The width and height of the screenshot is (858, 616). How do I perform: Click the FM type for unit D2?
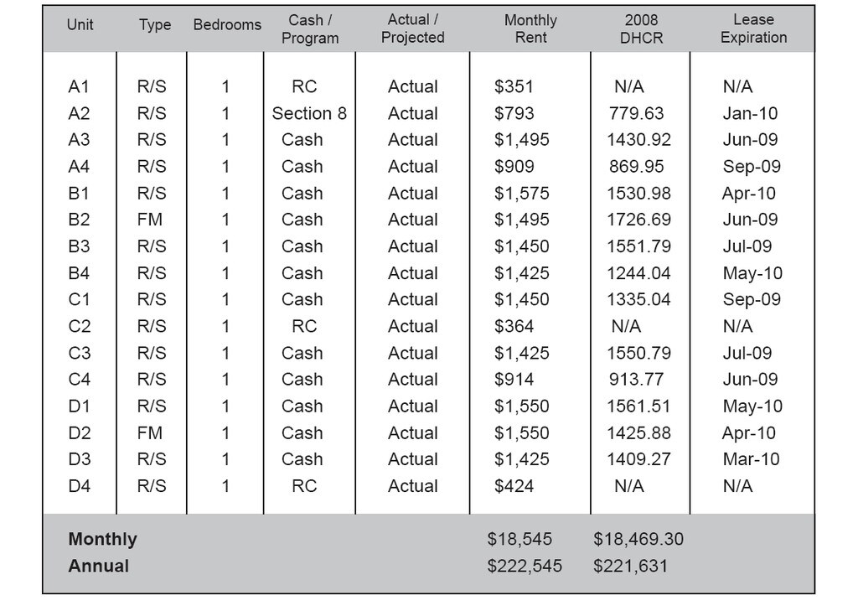point(150,433)
